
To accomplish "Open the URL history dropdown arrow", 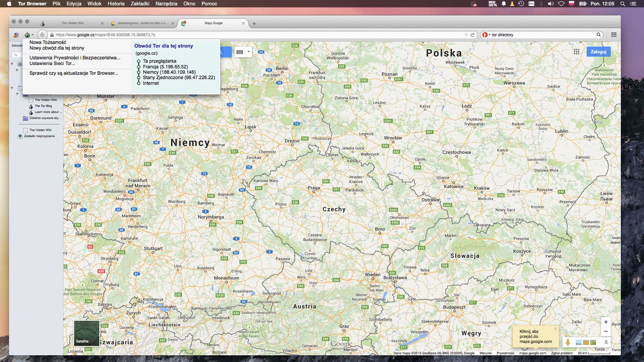I will point(466,35).
